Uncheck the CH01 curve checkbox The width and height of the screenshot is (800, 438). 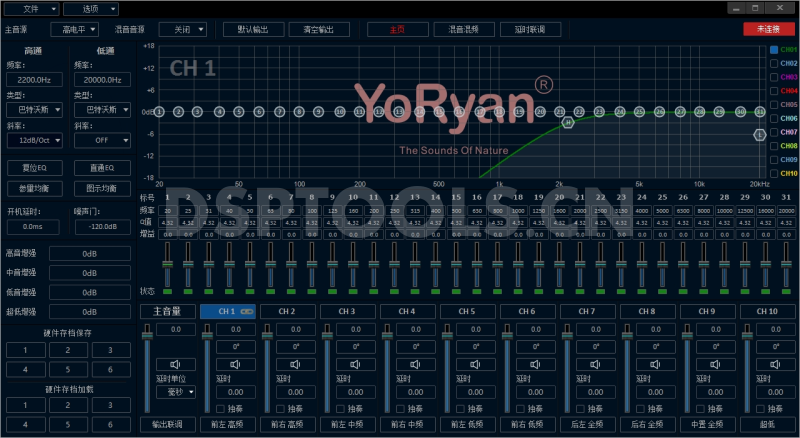tap(774, 50)
